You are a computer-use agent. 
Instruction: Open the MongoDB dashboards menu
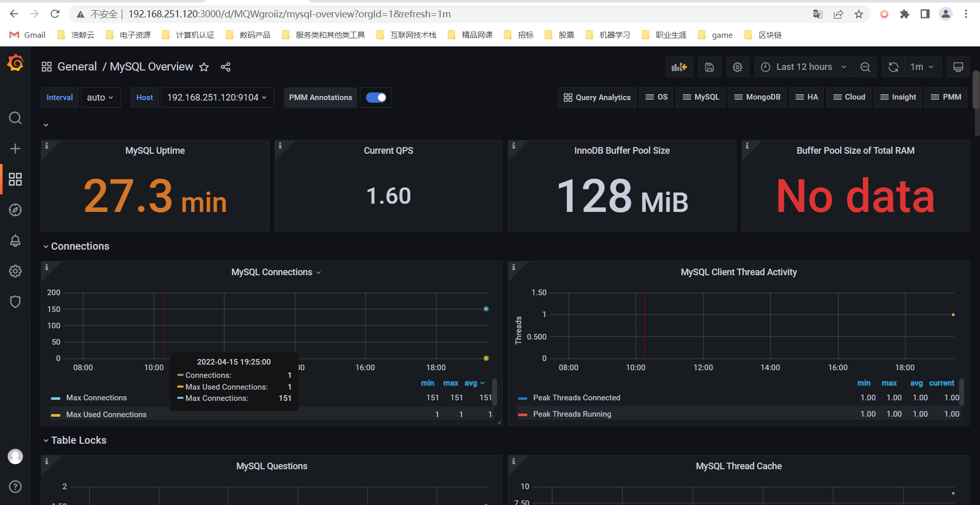pyautogui.click(x=757, y=97)
